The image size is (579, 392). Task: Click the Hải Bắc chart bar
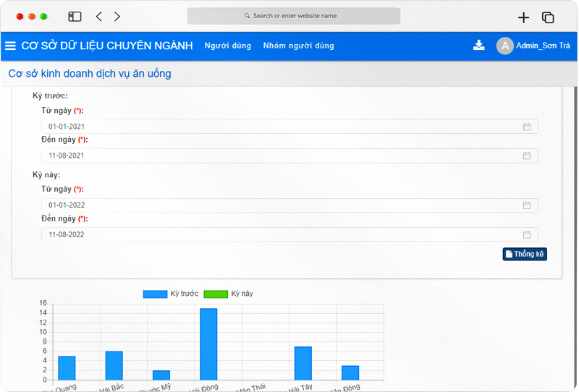click(114, 365)
